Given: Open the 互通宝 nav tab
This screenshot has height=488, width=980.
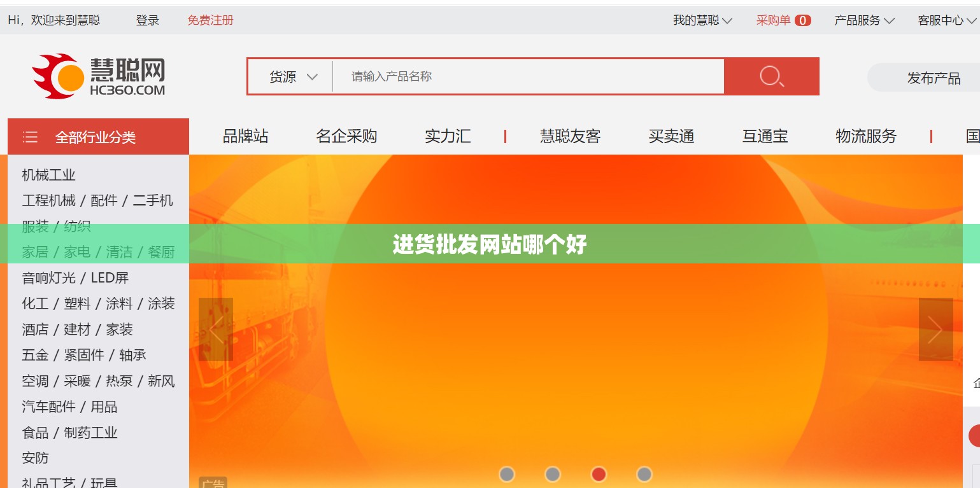Looking at the screenshot, I should point(765,136).
